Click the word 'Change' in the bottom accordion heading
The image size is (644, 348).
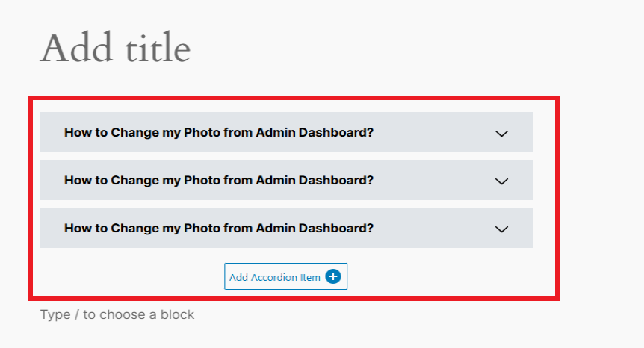pyautogui.click(x=134, y=229)
